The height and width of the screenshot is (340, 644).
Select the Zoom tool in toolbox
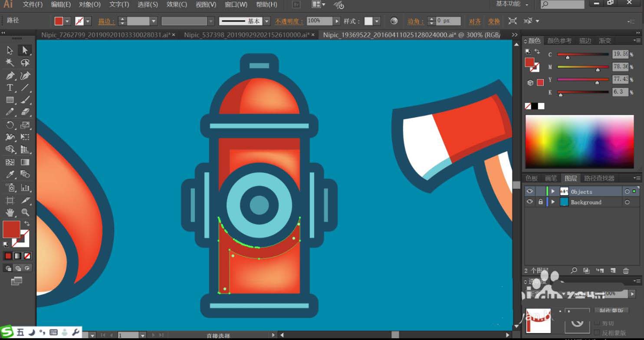25,212
